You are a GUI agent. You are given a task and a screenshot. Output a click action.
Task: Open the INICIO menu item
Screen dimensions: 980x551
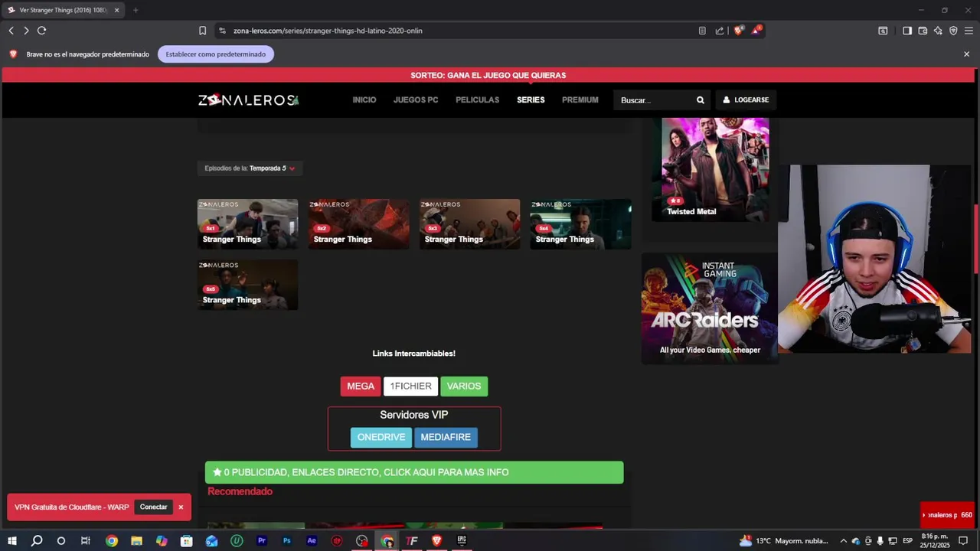(364, 100)
